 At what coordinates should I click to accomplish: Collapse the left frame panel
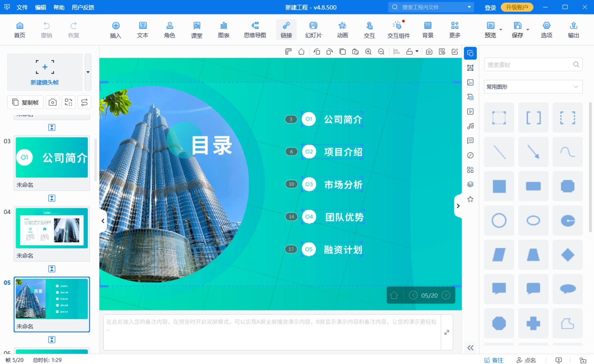pos(103,221)
